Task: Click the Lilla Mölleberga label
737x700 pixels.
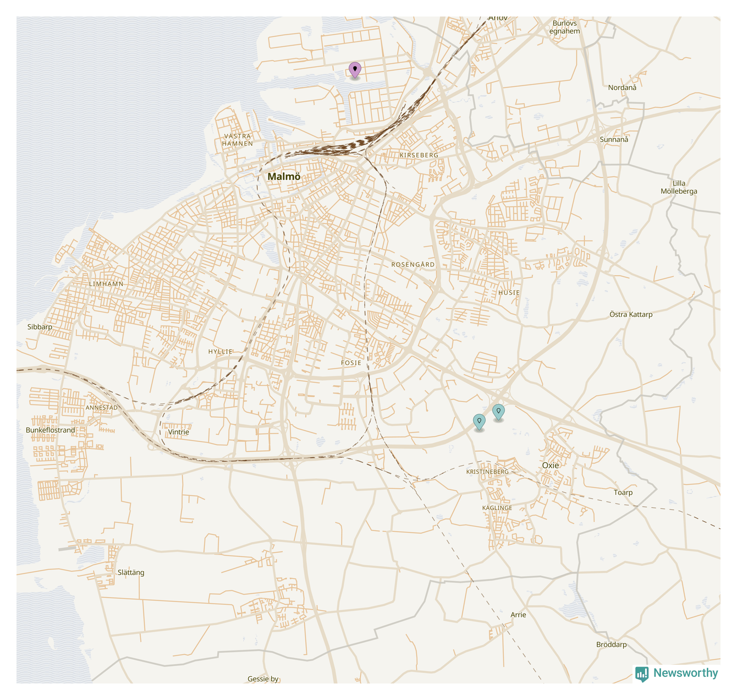Action: (679, 187)
